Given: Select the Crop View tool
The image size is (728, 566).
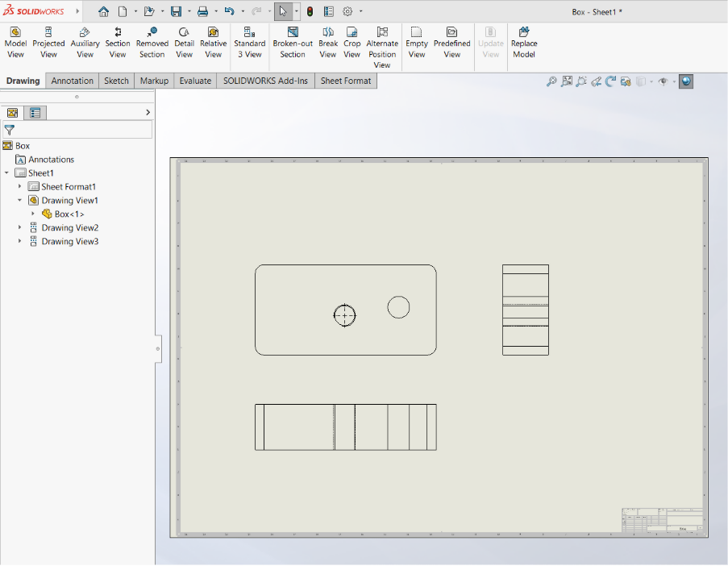Looking at the screenshot, I should pos(352,43).
